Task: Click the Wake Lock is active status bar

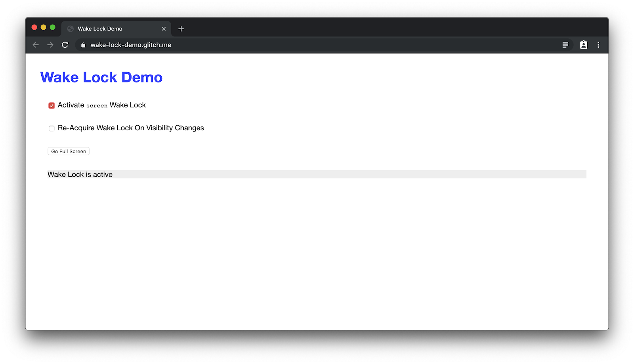Action: coord(317,175)
